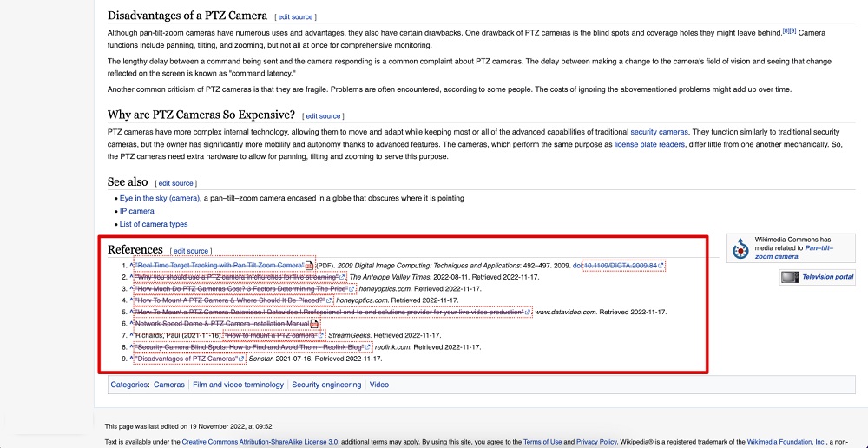The width and height of the screenshot is (868, 448).
Task: Jump back via caret of reference 1
Action: tap(132, 266)
